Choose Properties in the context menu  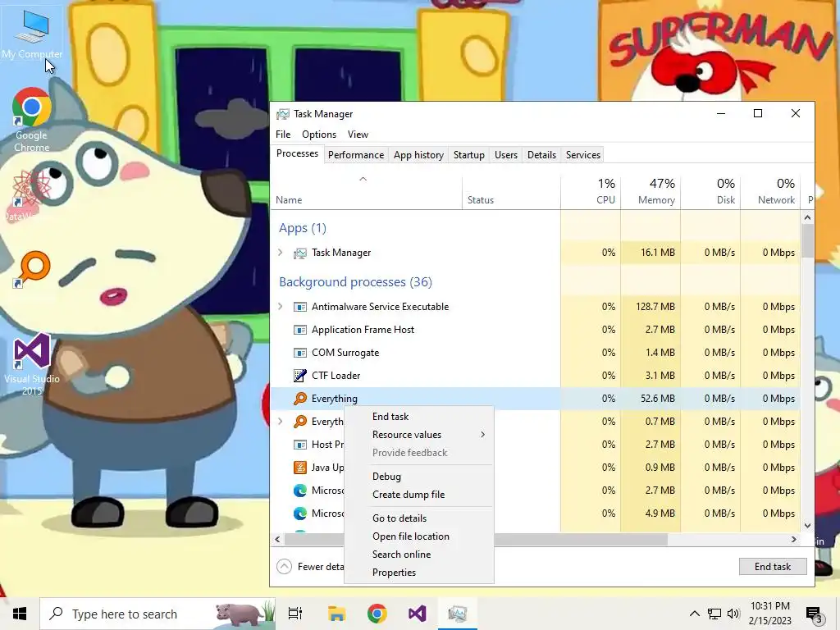click(419, 573)
